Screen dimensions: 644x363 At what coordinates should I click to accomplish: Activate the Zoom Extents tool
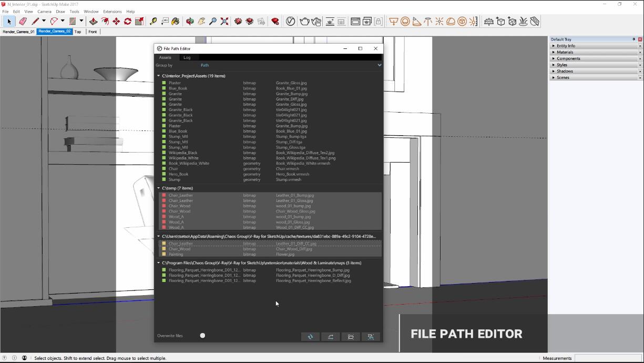[x=224, y=22]
